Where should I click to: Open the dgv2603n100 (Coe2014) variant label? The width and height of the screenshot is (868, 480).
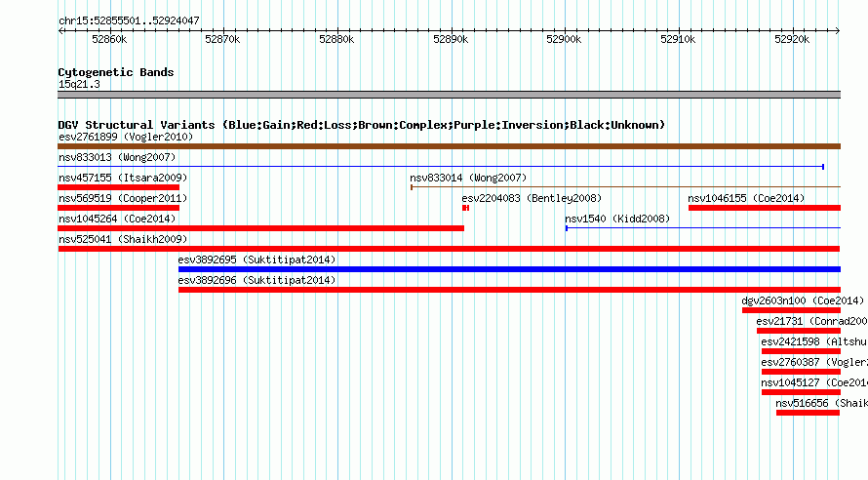[803, 300]
